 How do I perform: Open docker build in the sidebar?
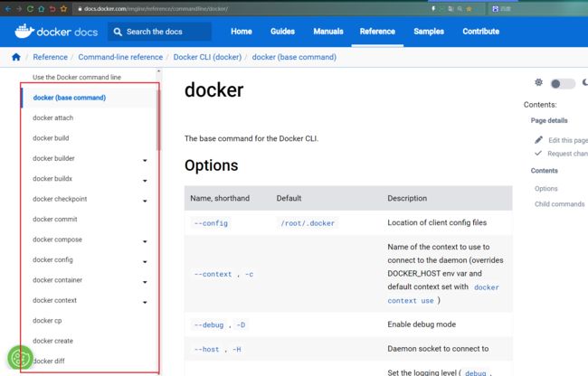coord(51,138)
